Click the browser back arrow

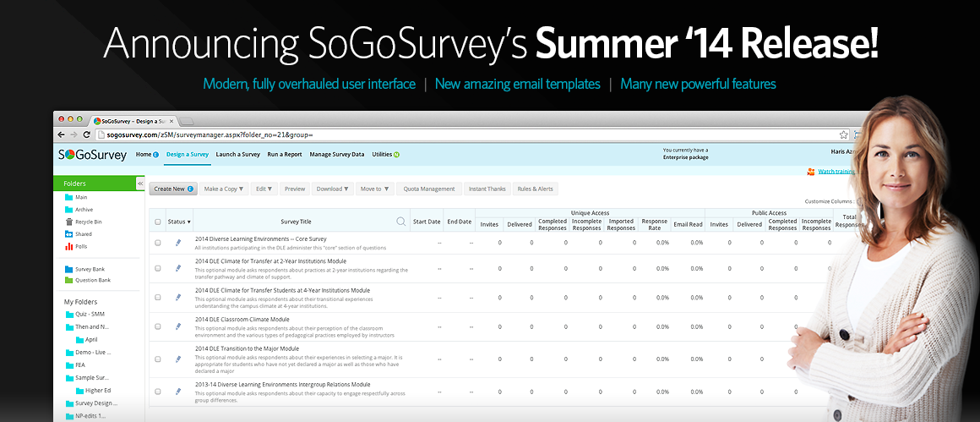coord(61,134)
